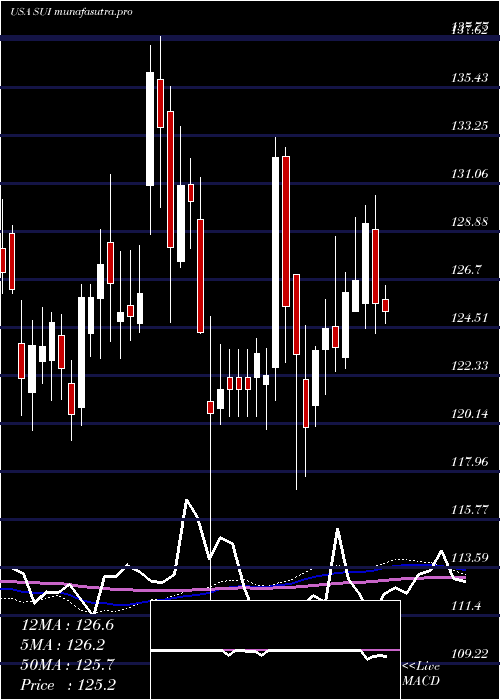
Task: Click the last red candlestick on the chart
Action: coord(385,305)
